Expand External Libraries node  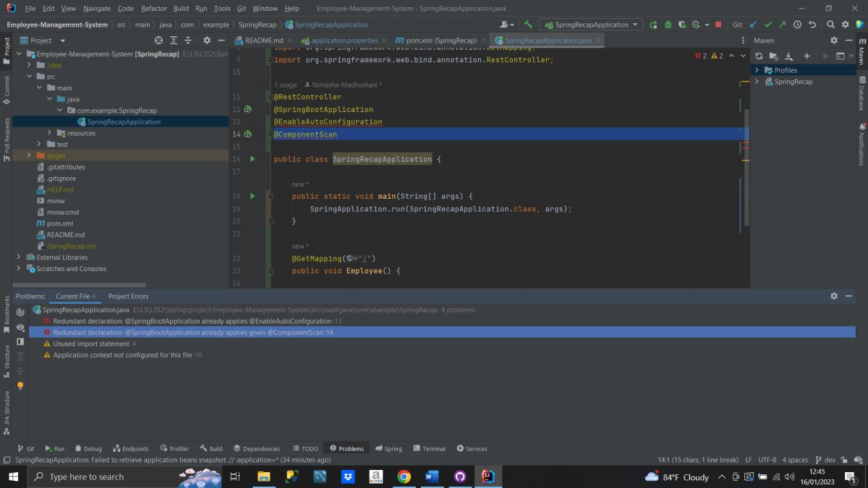[20, 257]
